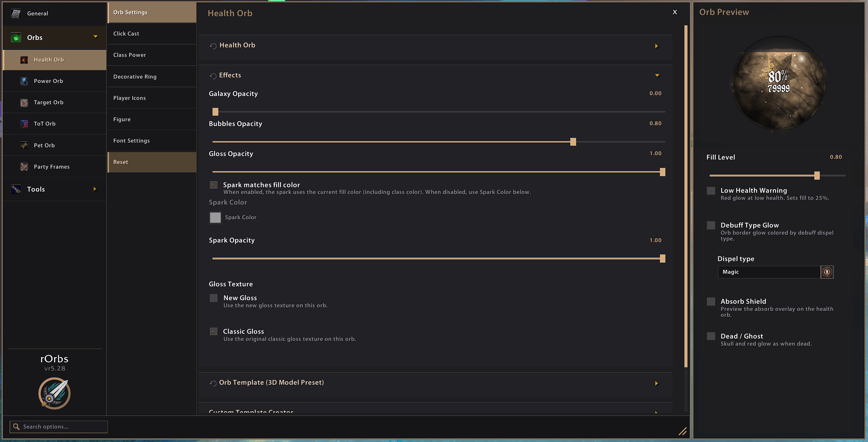Select Power Orb in the sidebar
868x442 pixels.
(x=54, y=81)
